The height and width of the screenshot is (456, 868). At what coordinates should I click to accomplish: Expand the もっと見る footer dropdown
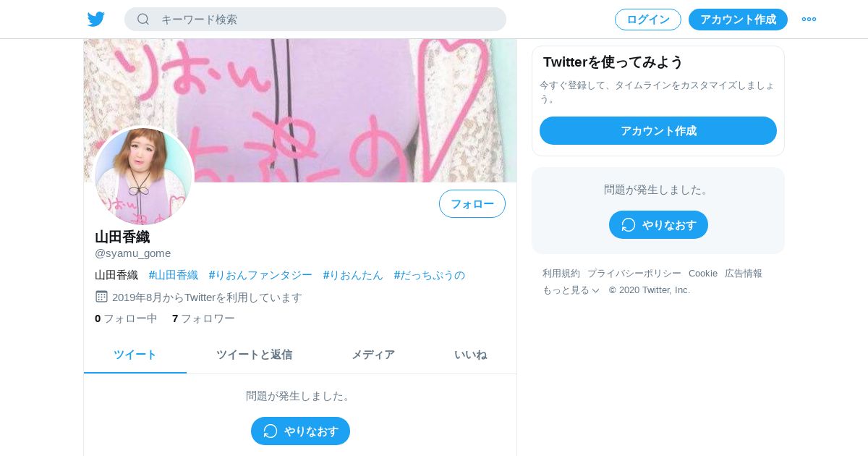pyautogui.click(x=571, y=290)
